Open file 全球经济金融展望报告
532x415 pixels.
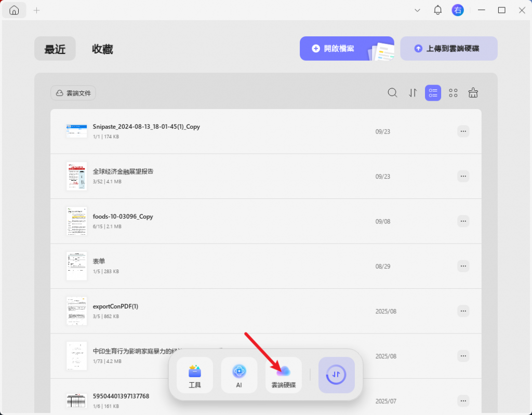point(123,171)
